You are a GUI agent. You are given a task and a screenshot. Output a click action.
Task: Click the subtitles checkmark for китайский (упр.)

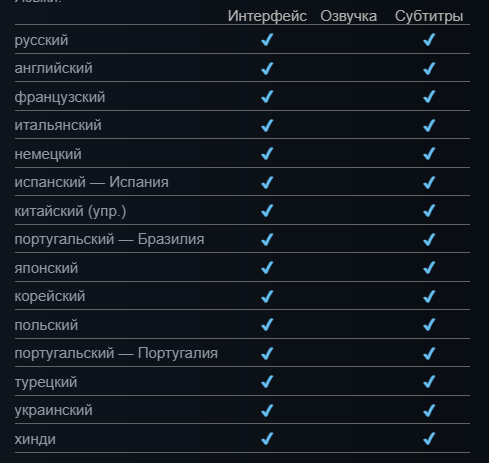pos(429,211)
